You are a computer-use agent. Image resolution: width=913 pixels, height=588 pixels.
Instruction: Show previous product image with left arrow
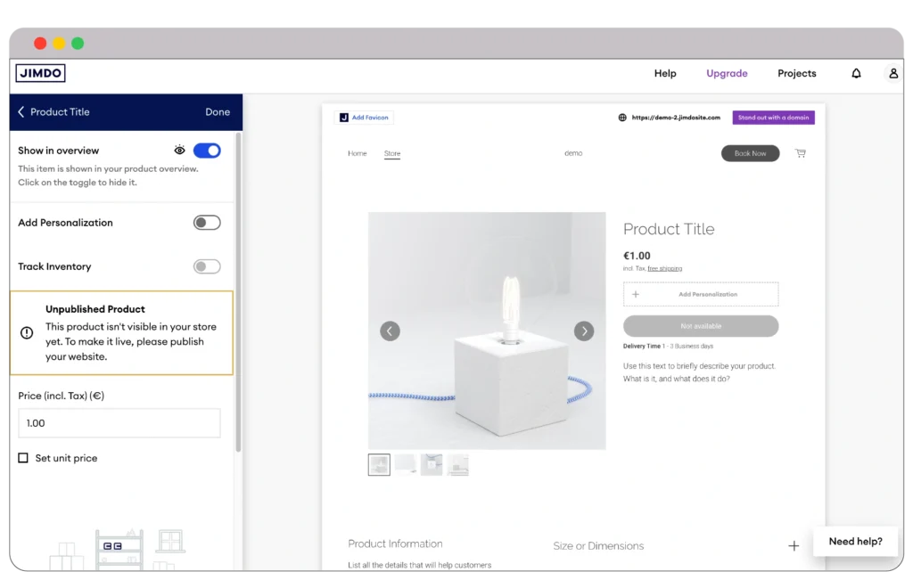tap(390, 331)
